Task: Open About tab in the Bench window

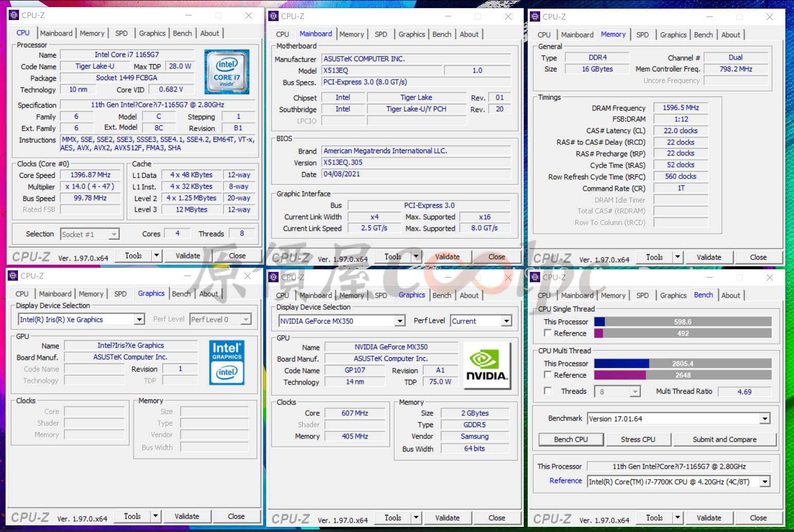Action: click(730, 295)
